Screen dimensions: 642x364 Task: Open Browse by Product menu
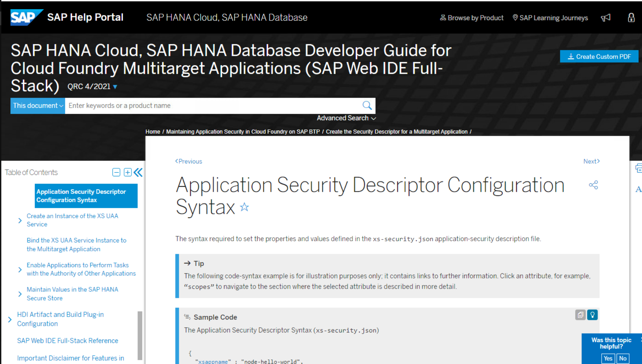(x=472, y=18)
